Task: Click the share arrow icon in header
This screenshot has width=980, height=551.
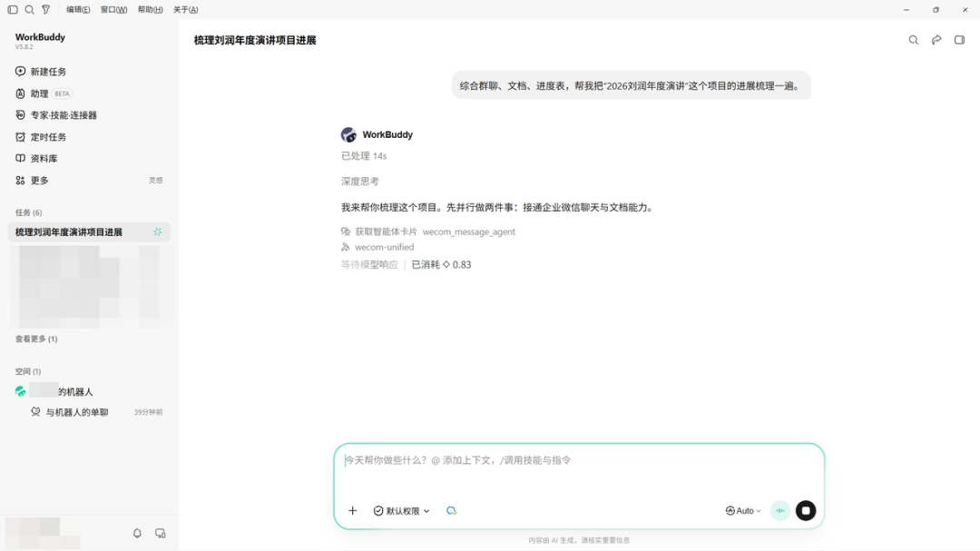Action: point(936,40)
